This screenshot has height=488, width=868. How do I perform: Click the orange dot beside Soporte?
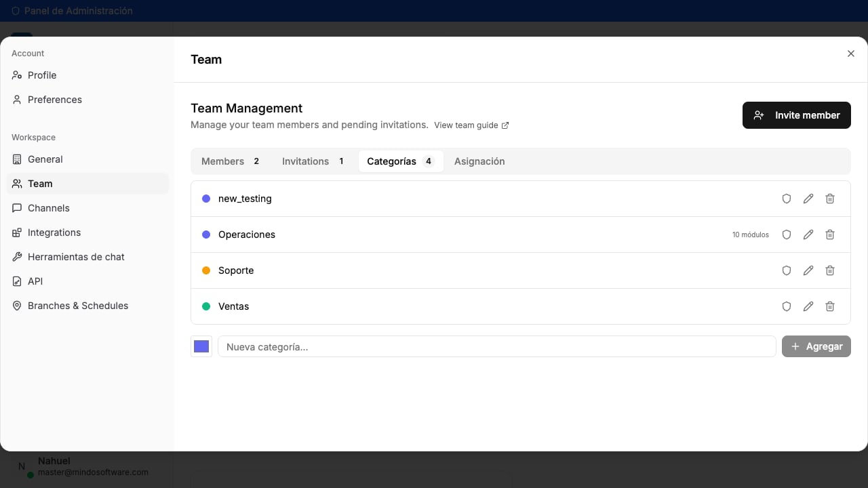pos(206,270)
